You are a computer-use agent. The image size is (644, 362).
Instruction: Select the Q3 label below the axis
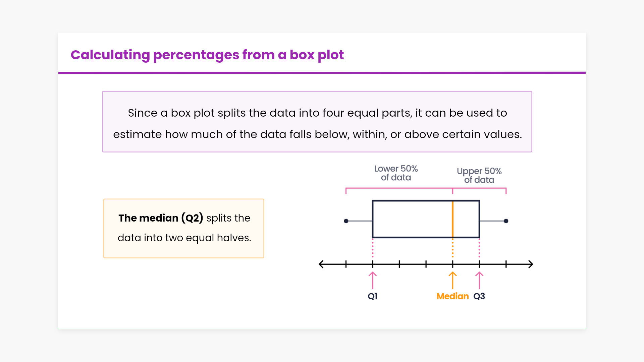(479, 296)
